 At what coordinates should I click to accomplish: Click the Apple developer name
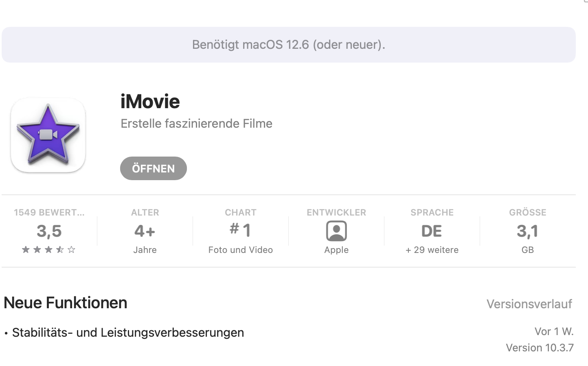336,250
